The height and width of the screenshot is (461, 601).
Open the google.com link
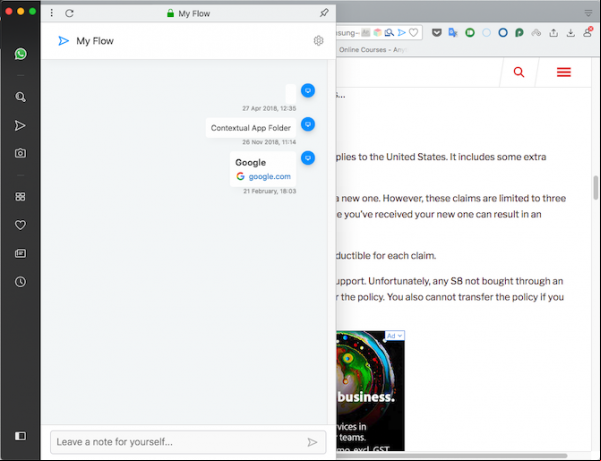pyautogui.click(x=269, y=176)
